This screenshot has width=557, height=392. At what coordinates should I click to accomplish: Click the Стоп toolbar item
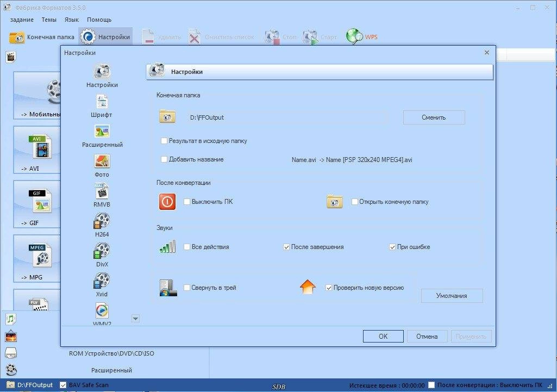click(280, 37)
